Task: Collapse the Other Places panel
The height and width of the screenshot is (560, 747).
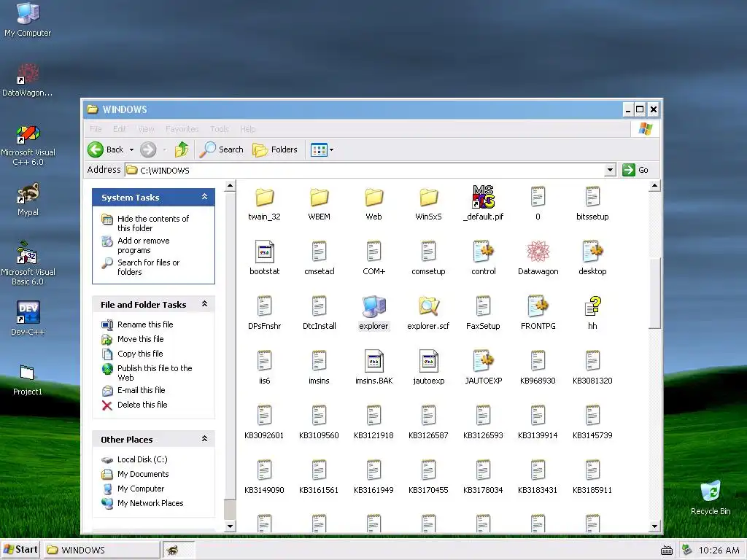Action: point(204,438)
